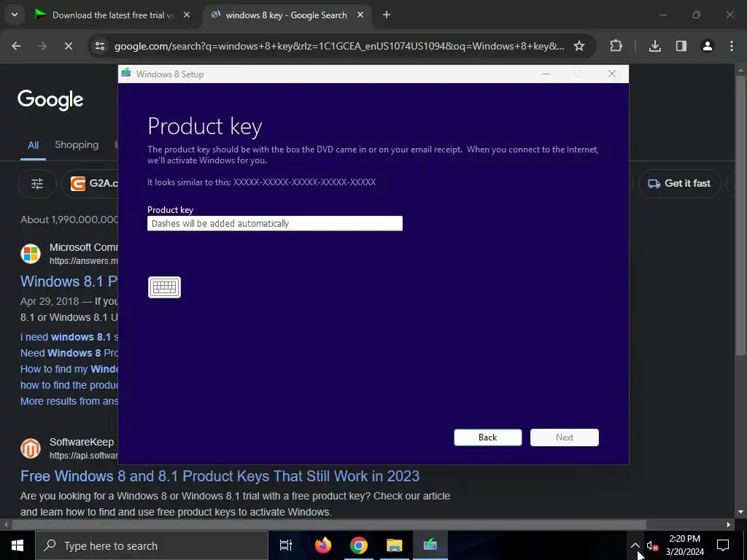Viewport: 747px width, 560px height.
Task: Click the G2A filter chip
Action: click(90, 183)
